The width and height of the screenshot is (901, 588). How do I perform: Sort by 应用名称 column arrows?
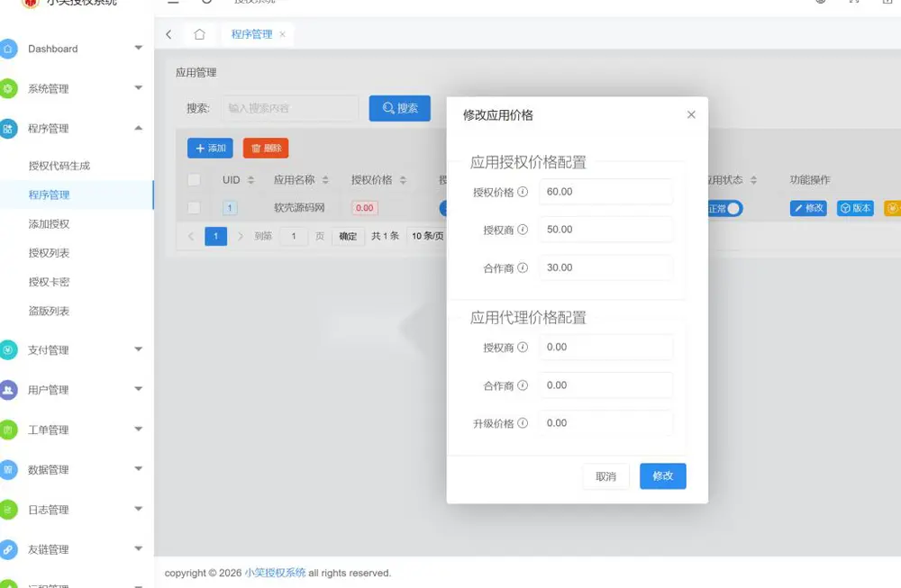click(x=325, y=180)
